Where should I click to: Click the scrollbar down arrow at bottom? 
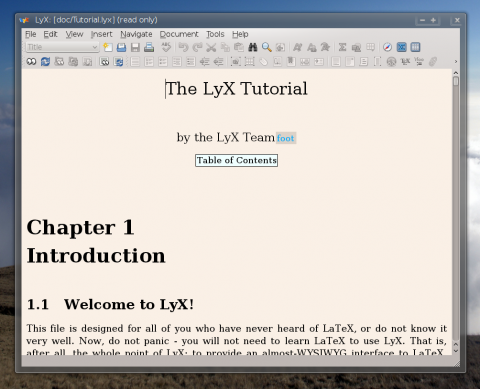(x=456, y=351)
